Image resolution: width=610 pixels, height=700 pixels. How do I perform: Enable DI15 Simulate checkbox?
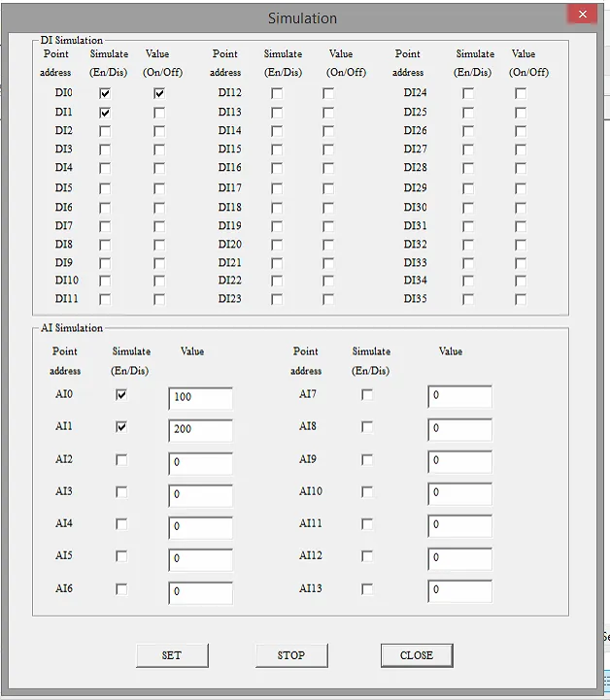coord(277,150)
